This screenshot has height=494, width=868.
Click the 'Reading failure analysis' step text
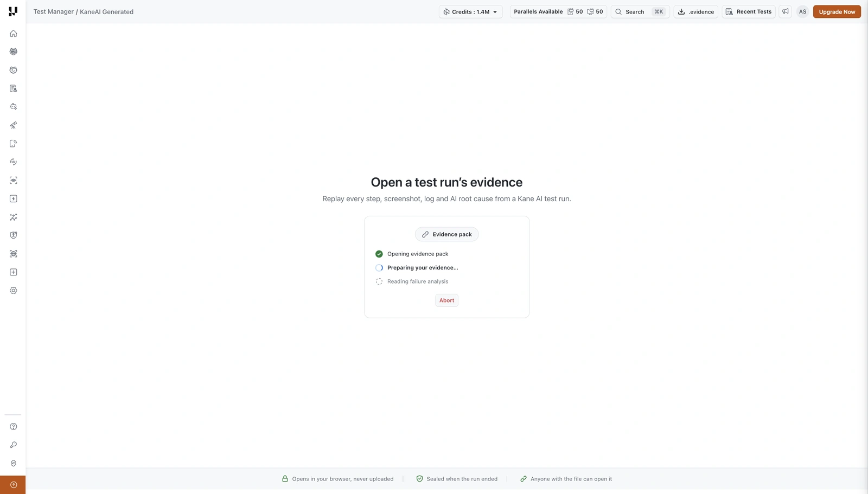[x=418, y=281]
